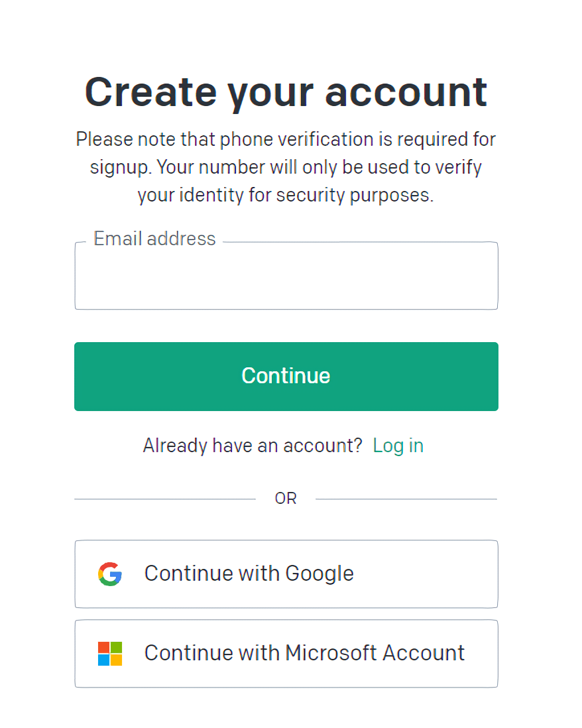Open the Log in link
This screenshot has height=728, width=582.
(398, 446)
